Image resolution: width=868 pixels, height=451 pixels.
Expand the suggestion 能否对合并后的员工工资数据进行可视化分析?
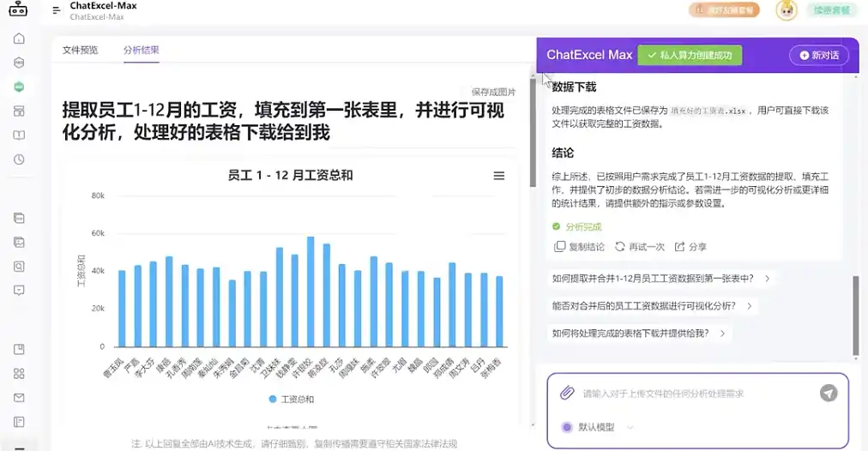tap(652, 305)
